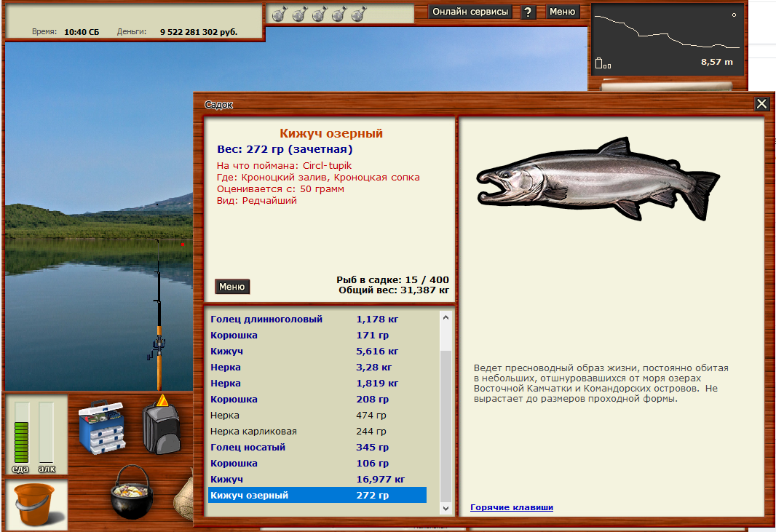The width and height of the screenshot is (776, 532).
Task: Select Голец длинноголовый in fish list
Action: 266,319
